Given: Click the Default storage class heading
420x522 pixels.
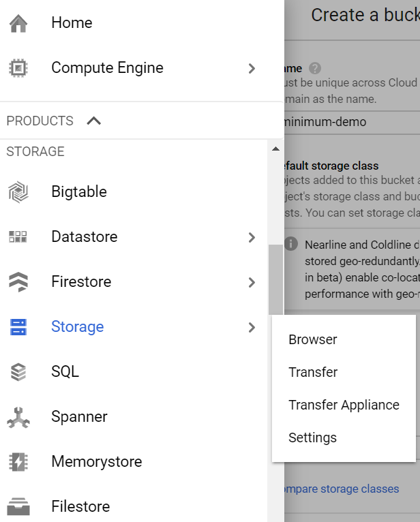Looking at the screenshot, I should click(x=331, y=166).
